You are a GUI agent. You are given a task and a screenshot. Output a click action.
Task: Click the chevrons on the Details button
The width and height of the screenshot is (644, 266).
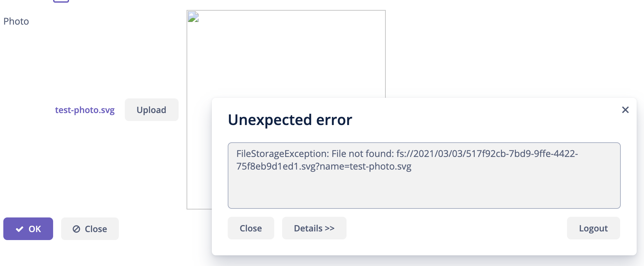[x=330, y=228]
